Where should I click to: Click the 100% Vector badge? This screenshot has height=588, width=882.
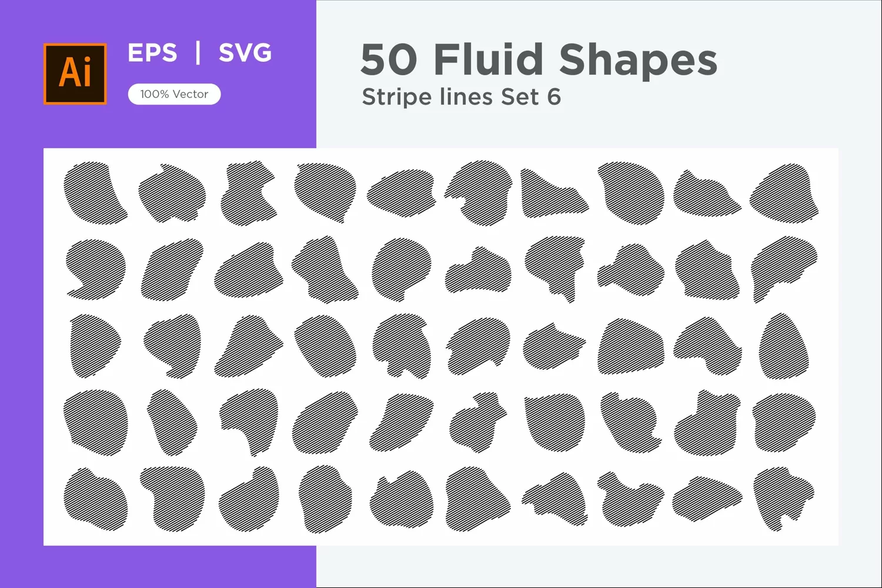(x=174, y=94)
